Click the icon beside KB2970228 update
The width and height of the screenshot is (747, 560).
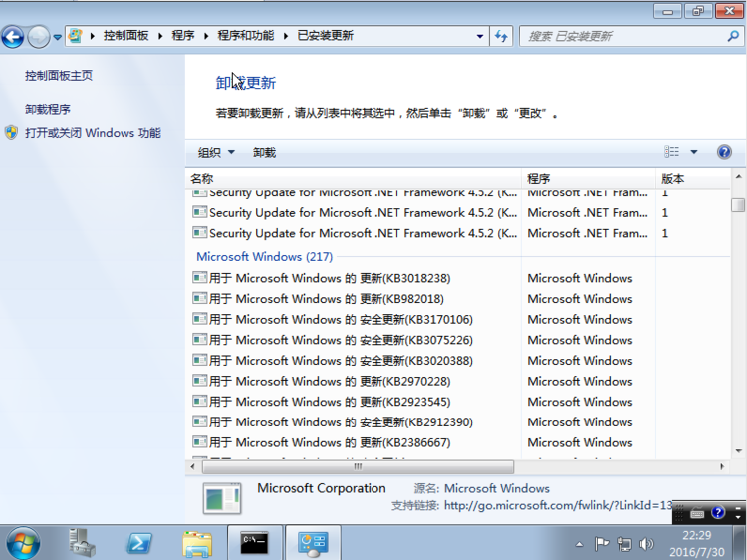tap(199, 381)
